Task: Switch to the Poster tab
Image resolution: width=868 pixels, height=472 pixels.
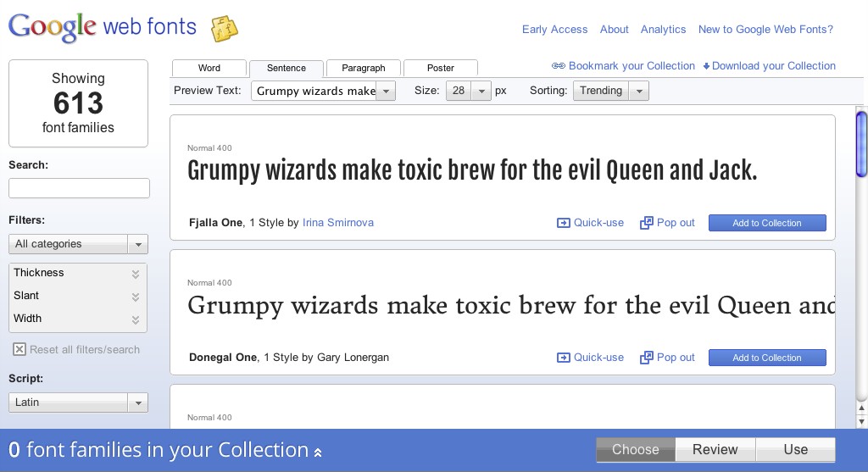Action: (441, 68)
